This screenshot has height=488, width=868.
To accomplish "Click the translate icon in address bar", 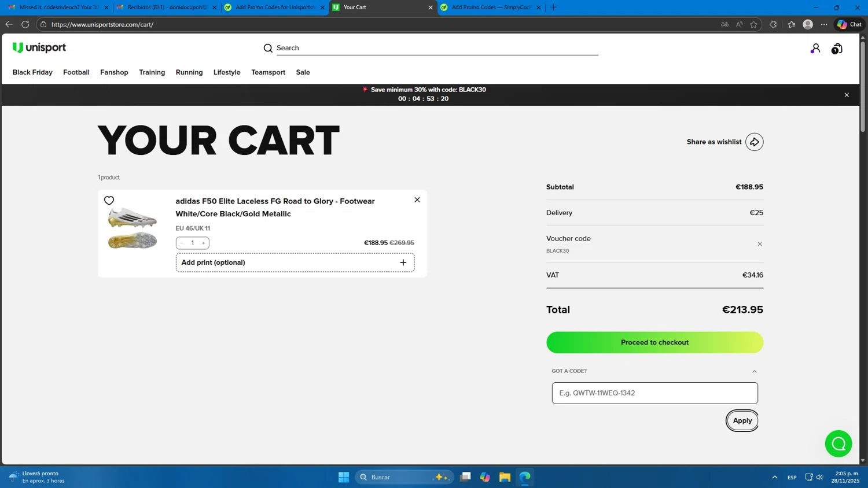I will pos(724,24).
